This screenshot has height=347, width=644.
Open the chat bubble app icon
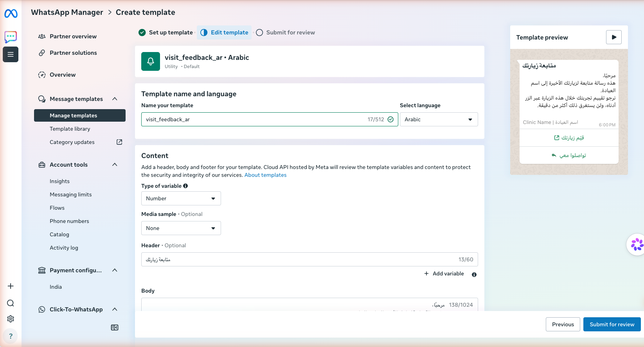11,37
